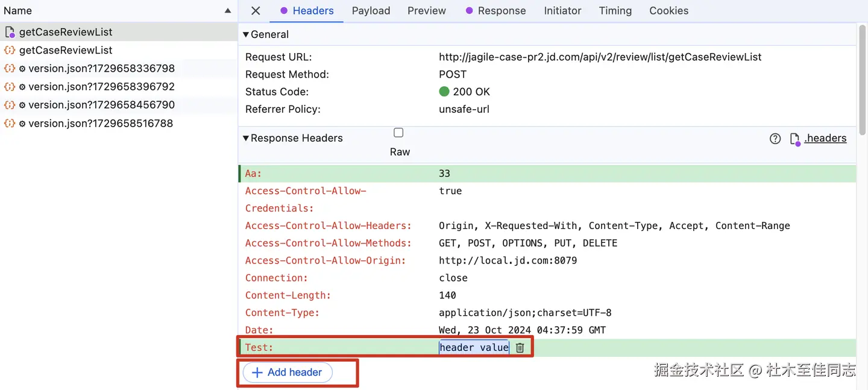The image size is (868, 390).
Task: Edit the Test header value field
Action: 474,347
